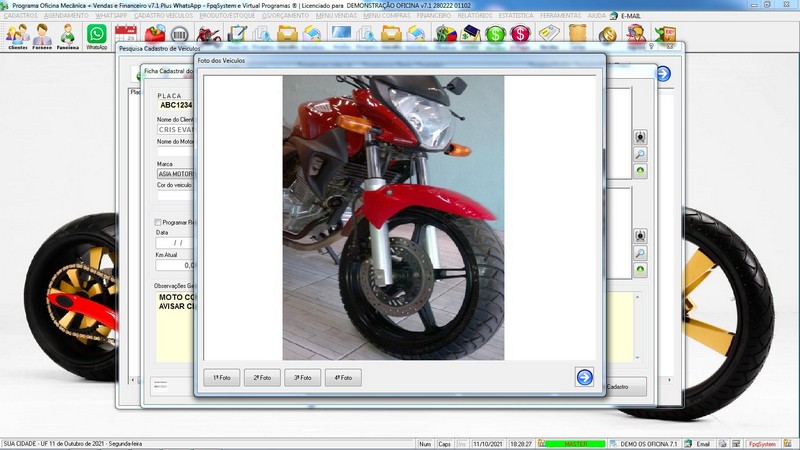Open the FINANCEIRO menu
The width and height of the screenshot is (800, 450).
coord(434,16)
